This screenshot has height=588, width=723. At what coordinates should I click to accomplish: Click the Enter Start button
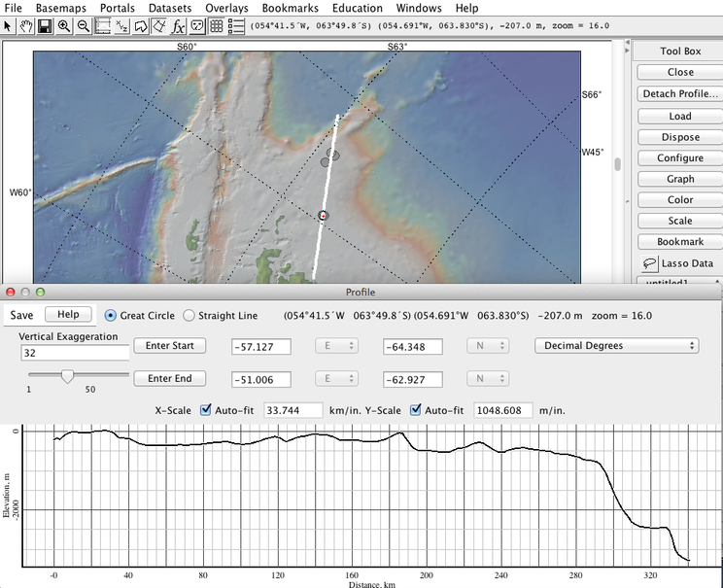[x=170, y=346]
